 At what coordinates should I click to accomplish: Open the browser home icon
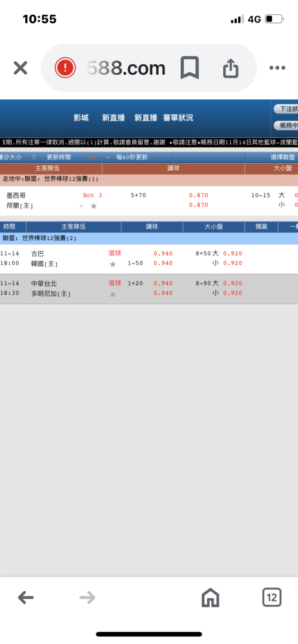click(210, 598)
